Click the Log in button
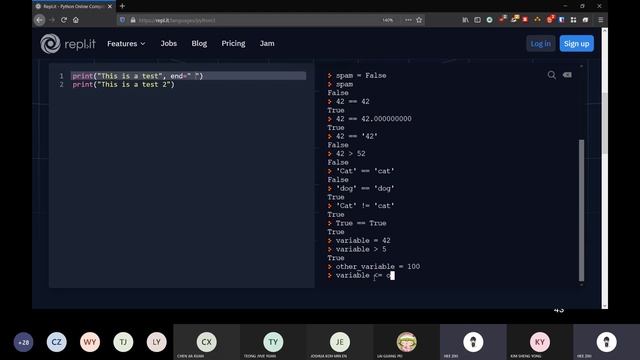Image resolution: width=640 pixels, height=360 pixels. pyautogui.click(x=540, y=44)
